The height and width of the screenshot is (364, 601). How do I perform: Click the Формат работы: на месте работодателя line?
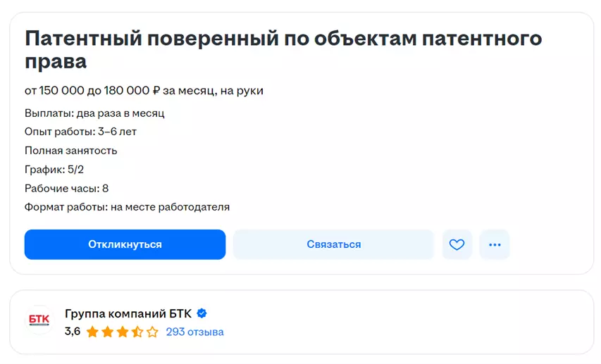(127, 207)
